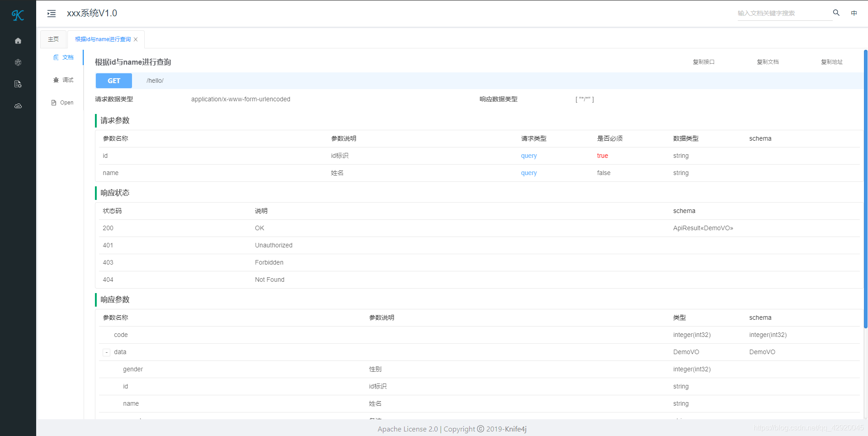Click 复制地址 button
Image resolution: width=868 pixels, height=436 pixels.
(x=832, y=62)
